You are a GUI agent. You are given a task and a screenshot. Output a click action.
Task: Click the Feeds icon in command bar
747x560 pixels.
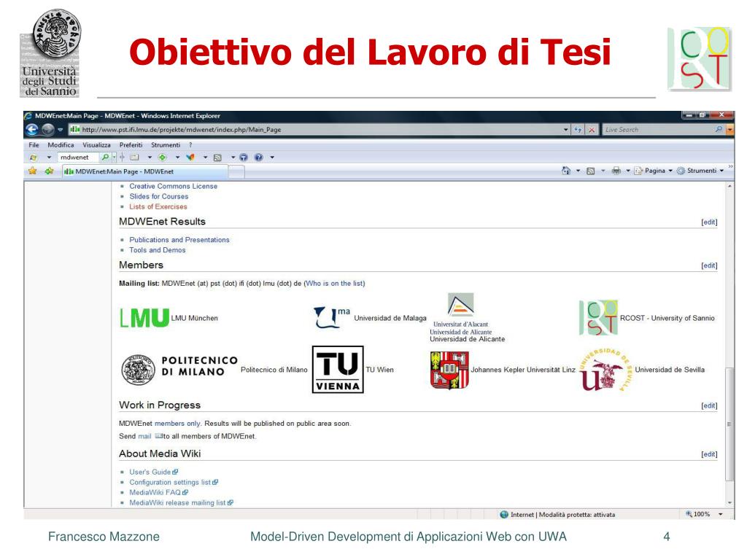[x=590, y=171]
